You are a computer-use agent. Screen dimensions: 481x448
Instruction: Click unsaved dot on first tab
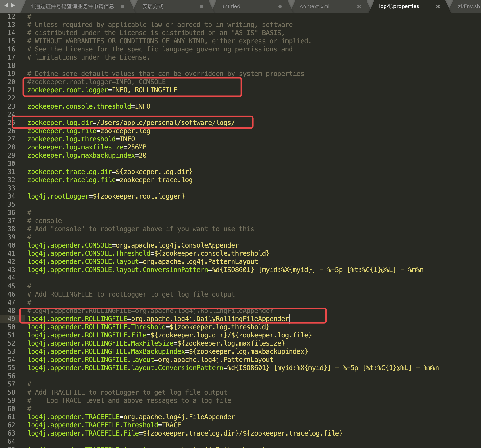tap(122, 6)
